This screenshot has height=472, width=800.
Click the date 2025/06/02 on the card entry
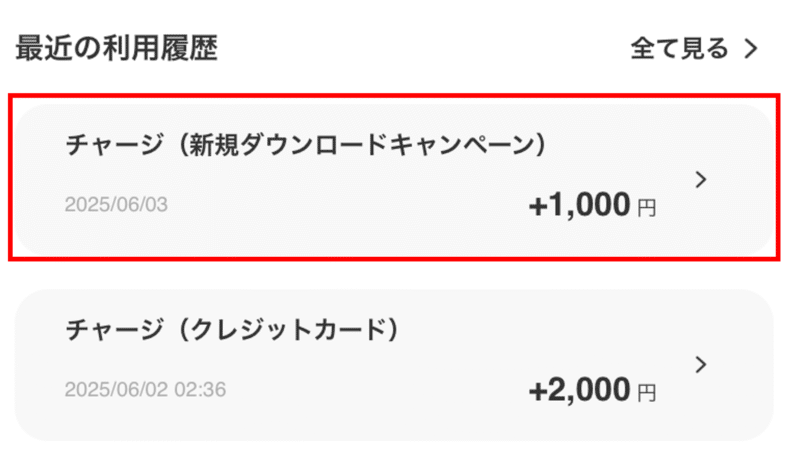pos(116,390)
